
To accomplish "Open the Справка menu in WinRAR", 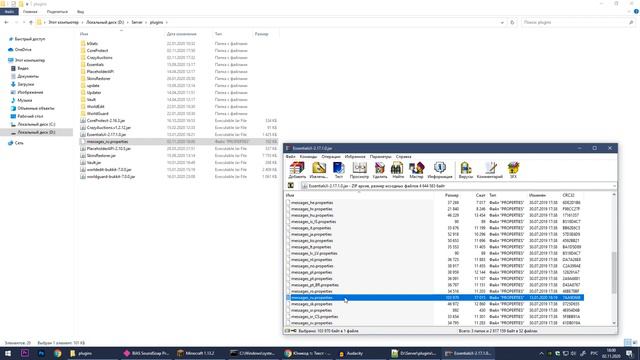I will 404,157.
